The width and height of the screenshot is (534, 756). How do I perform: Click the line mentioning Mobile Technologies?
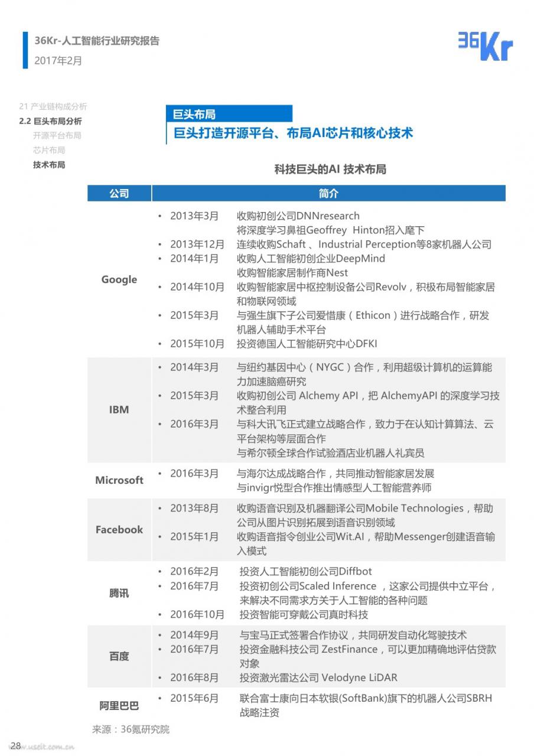pos(365,508)
